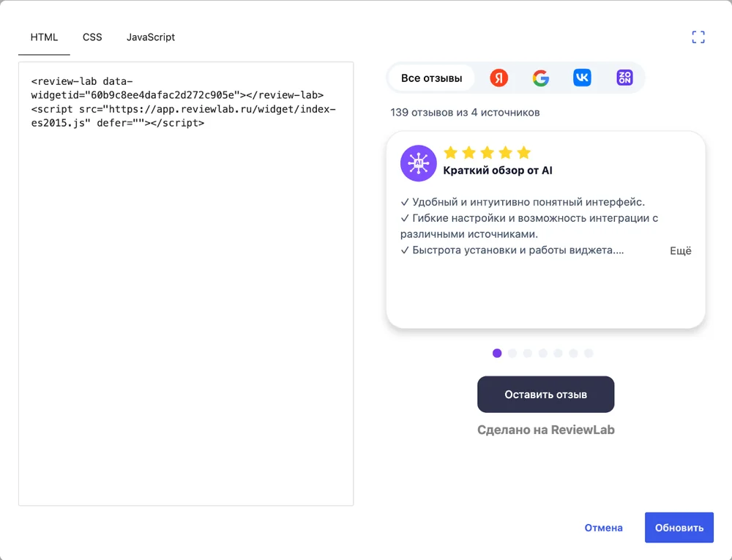The height and width of the screenshot is (560, 732).
Task: Filter reviews by Zoon source icon
Action: click(x=624, y=78)
